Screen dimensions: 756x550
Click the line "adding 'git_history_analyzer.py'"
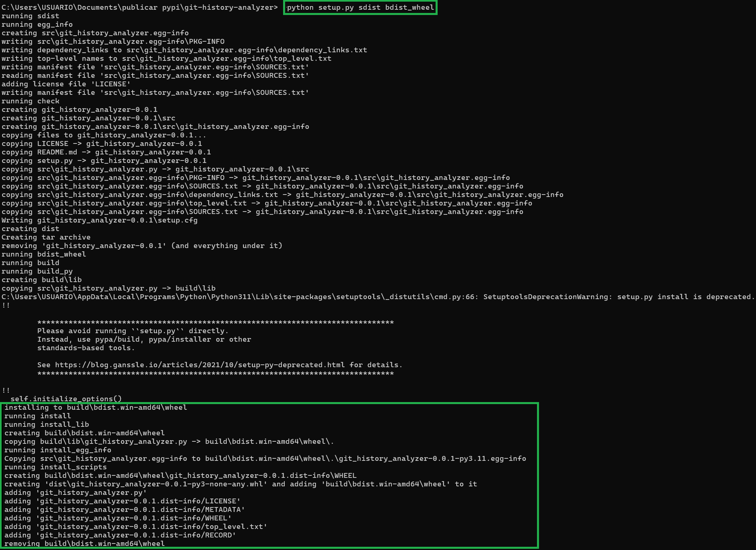76,492
